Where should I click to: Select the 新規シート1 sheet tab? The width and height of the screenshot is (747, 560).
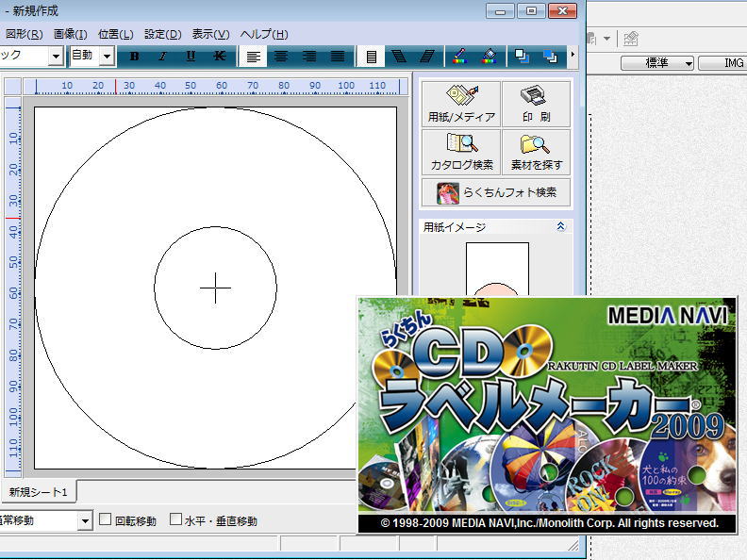pos(38,492)
